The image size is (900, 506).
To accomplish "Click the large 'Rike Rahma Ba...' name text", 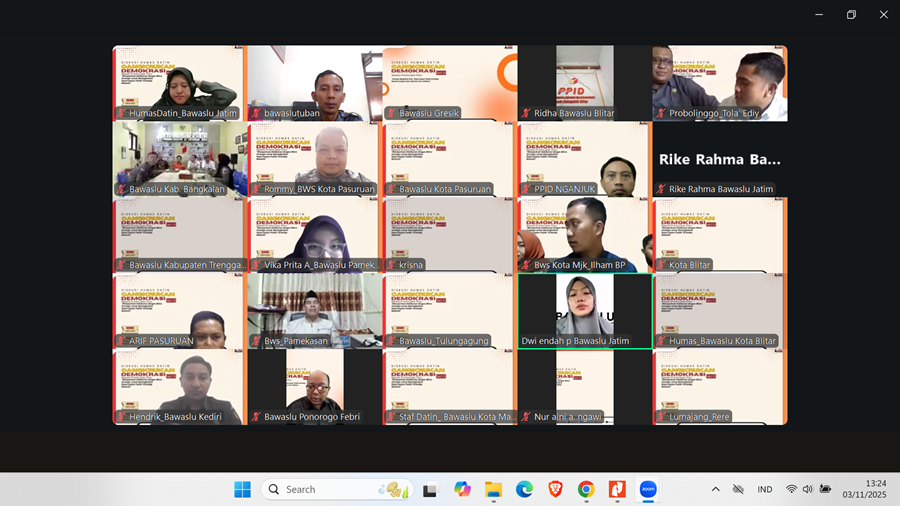I will pyautogui.click(x=720, y=159).
